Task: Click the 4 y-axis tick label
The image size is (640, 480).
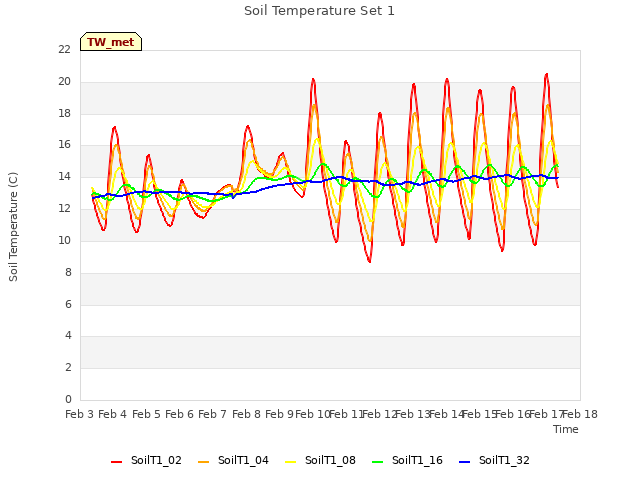Action: (68, 336)
